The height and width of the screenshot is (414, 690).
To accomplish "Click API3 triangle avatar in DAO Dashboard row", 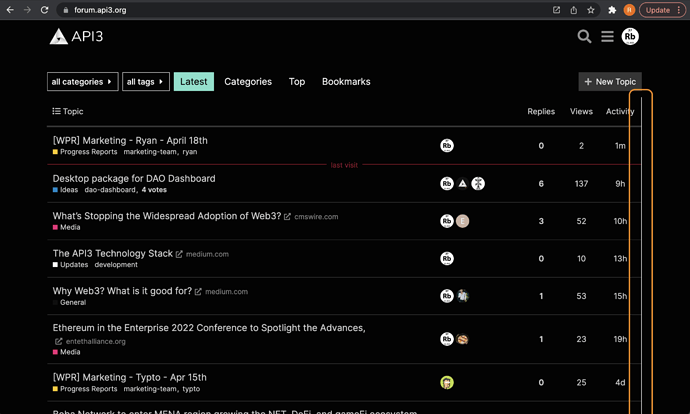I will 462,183.
